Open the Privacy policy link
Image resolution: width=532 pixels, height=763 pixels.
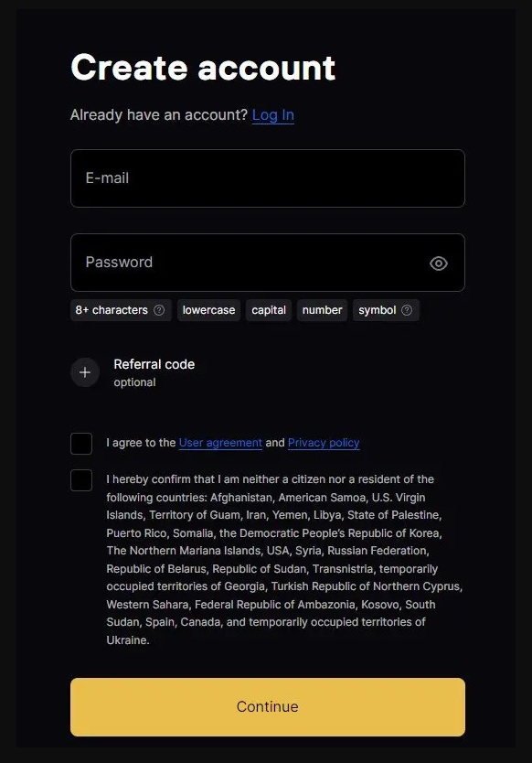pyautogui.click(x=324, y=443)
